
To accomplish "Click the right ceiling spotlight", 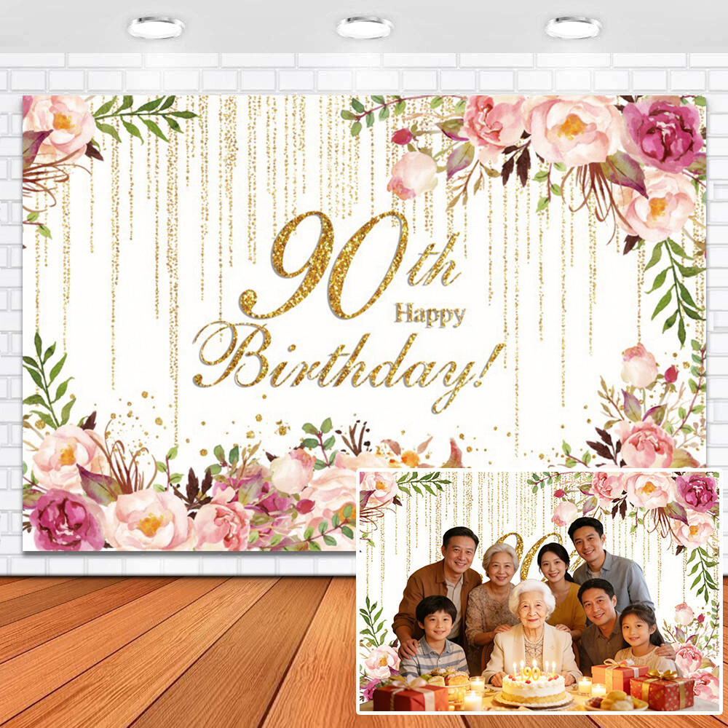I will click(x=574, y=28).
